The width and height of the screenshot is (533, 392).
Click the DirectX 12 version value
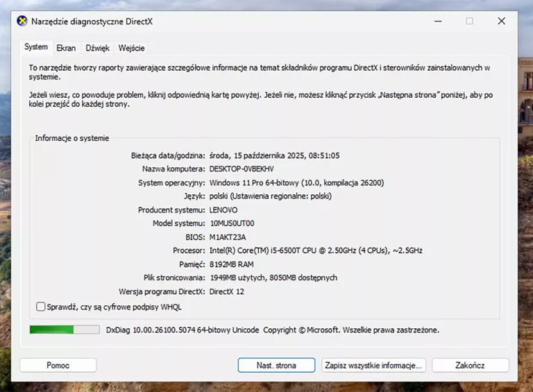pos(227,291)
